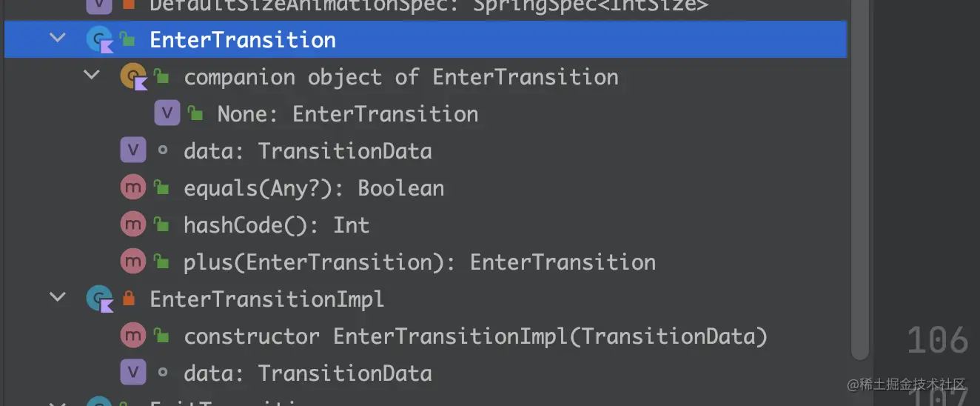The image size is (980, 406).
Task: Select the EnterTransition class row
Action: click(x=243, y=40)
